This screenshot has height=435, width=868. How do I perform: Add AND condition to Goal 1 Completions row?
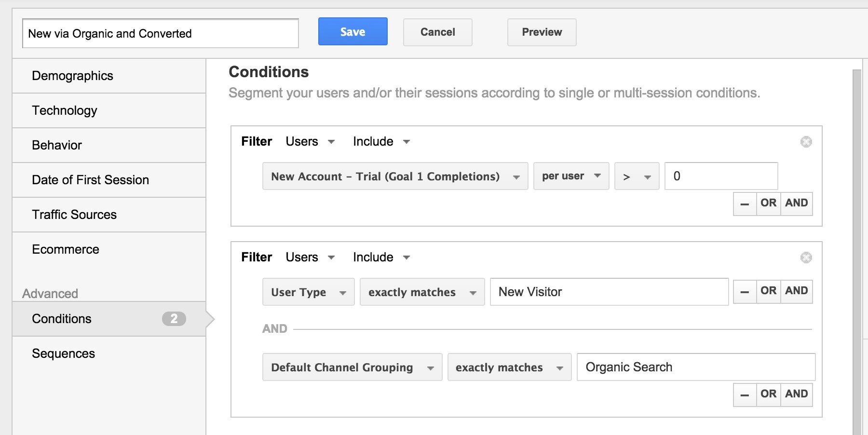[x=796, y=204]
